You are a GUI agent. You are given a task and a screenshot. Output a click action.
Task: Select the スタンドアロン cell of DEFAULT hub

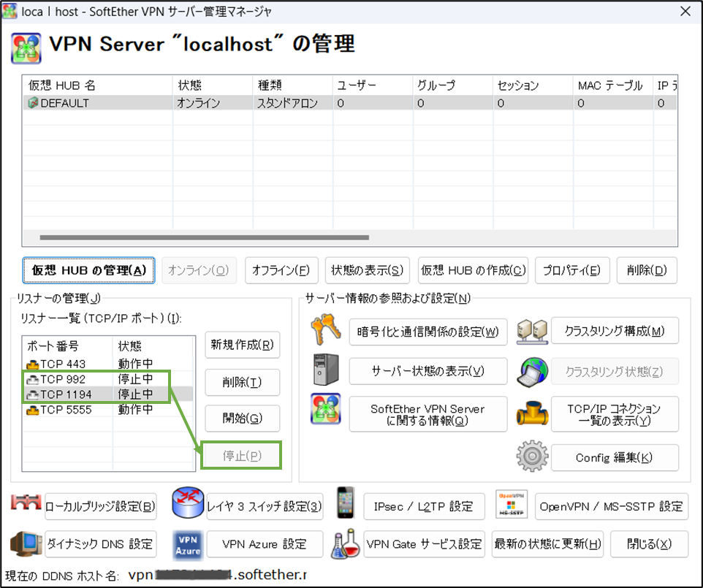(x=293, y=103)
